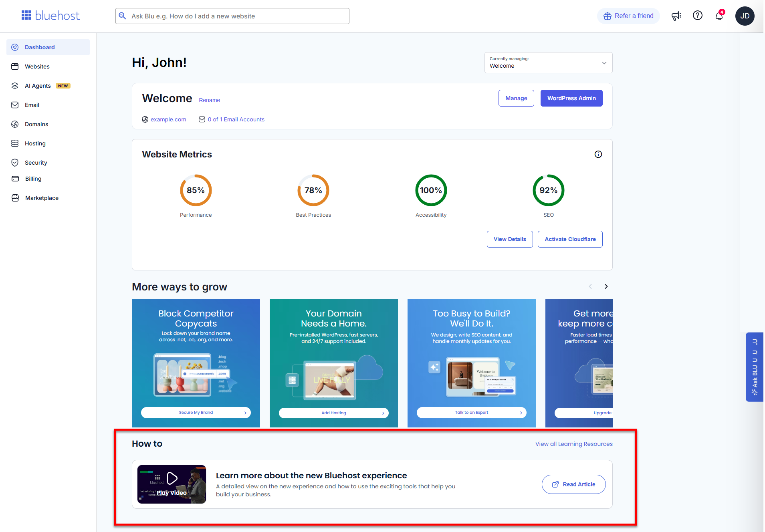Open View all Learning Resources link

[574, 444]
